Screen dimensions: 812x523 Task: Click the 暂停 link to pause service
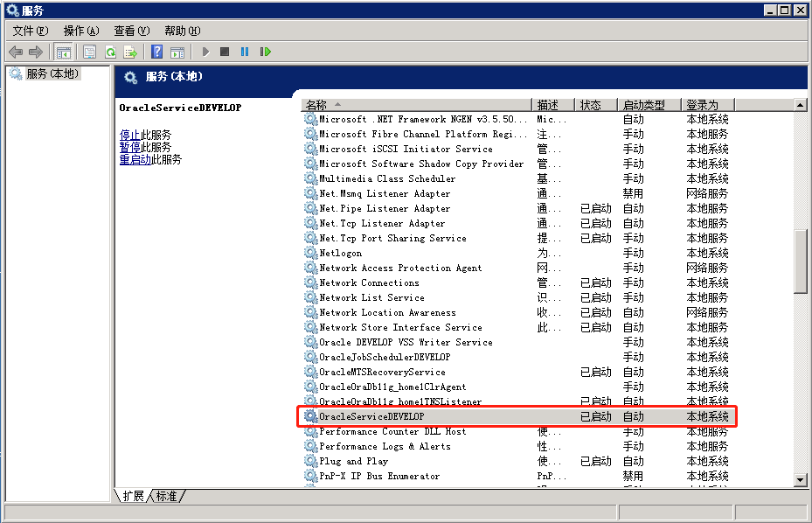(x=129, y=147)
